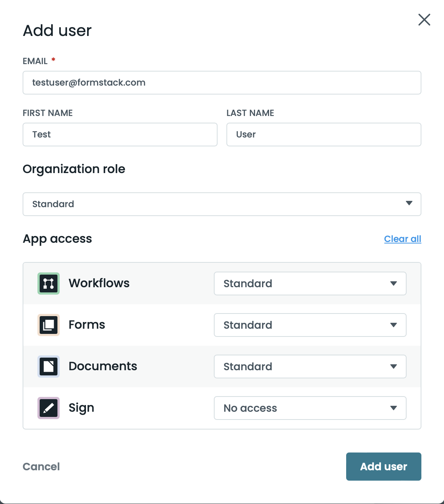
Task: Select the Last Name text field
Action: coord(324,135)
